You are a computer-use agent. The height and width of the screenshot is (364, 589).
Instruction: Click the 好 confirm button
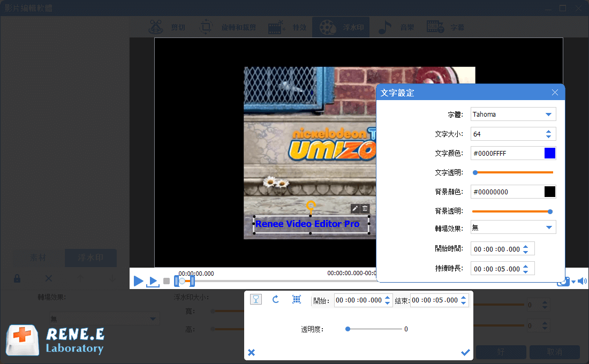coord(501,352)
